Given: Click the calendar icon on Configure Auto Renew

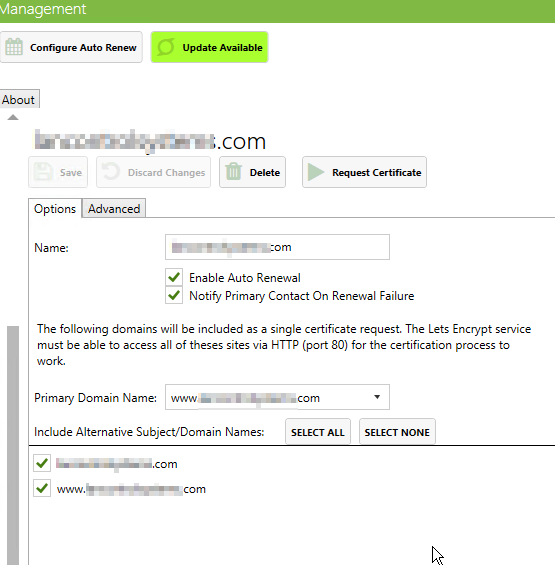Looking at the screenshot, I should click(x=14, y=47).
